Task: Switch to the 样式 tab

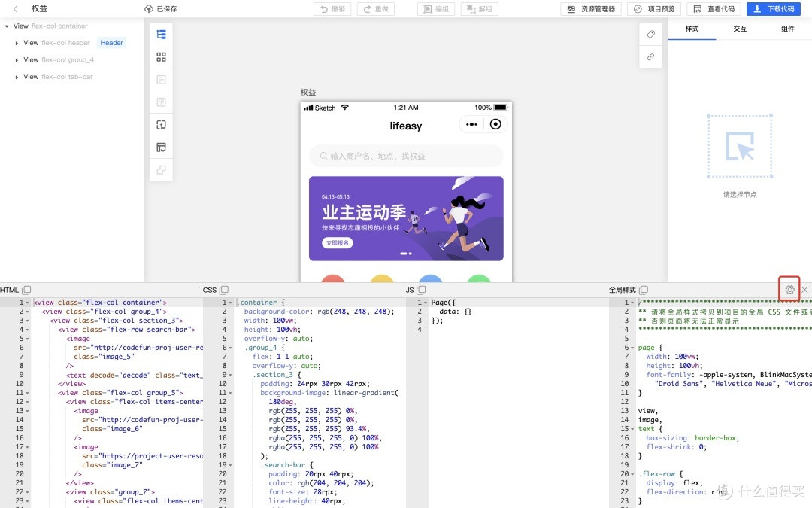Action: (692, 29)
